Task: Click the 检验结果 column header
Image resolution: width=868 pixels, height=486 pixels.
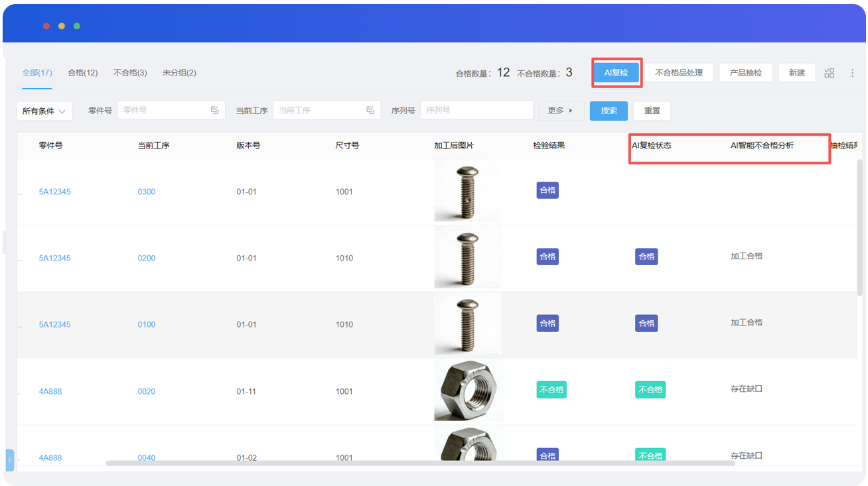Action: (549, 145)
